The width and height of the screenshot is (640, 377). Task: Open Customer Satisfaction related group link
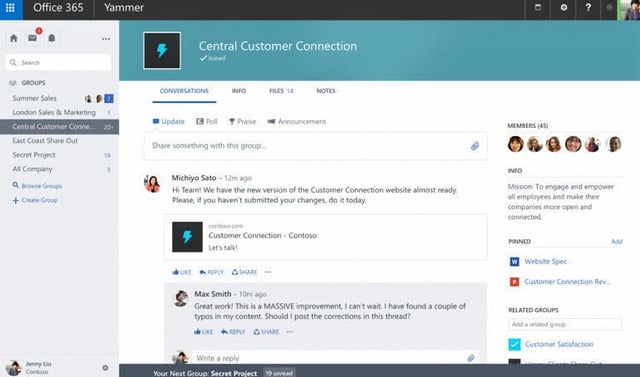click(559, 344)
